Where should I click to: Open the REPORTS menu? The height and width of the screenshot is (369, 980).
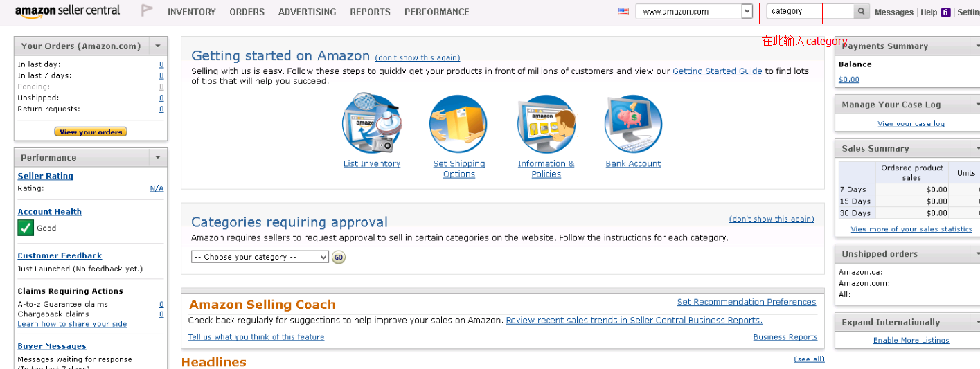(370, 12)
